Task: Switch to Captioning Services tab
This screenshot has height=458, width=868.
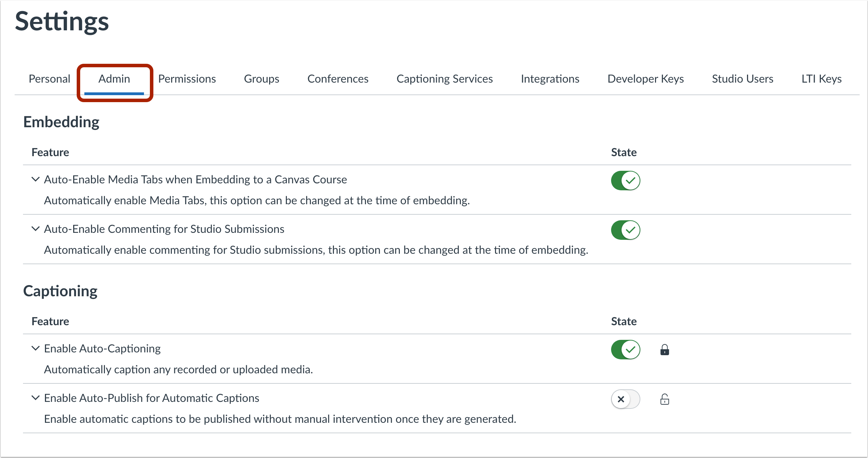Action: (444, 79)
